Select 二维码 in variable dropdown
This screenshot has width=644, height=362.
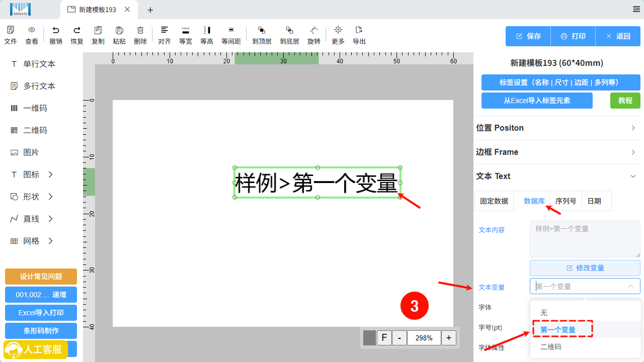pos(586,347)
